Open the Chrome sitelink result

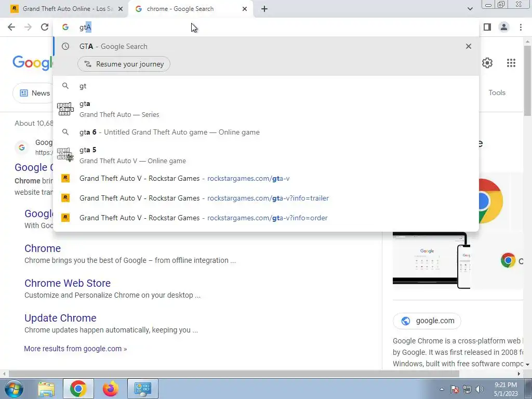(x=43, y=248)
